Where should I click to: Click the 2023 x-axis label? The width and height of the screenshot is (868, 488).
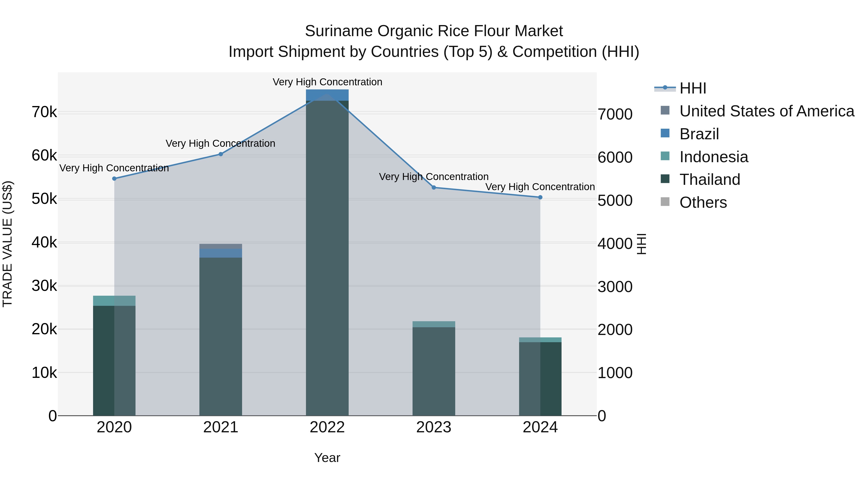click(x=434, y=427)
